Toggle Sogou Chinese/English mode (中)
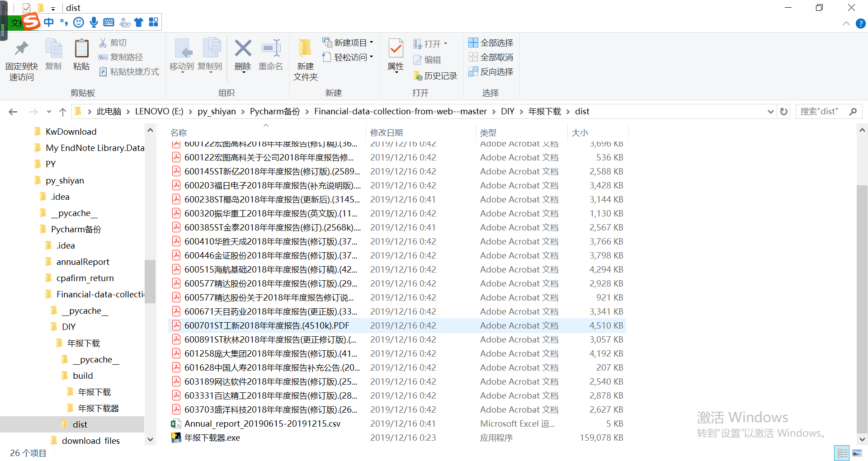The height and width of the screenshot is (461, 868). tap(49, 22)
